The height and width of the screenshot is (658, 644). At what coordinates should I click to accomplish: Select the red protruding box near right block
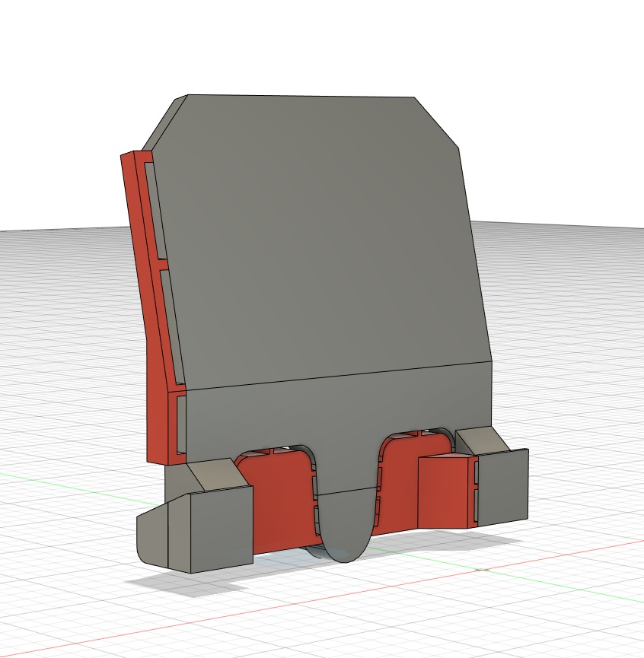[x=445, y=492]
